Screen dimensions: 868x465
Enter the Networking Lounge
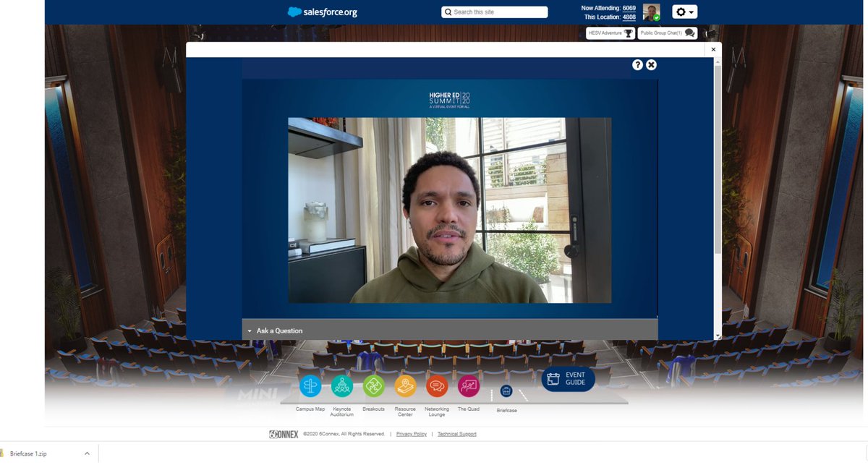tap(437, 385)
